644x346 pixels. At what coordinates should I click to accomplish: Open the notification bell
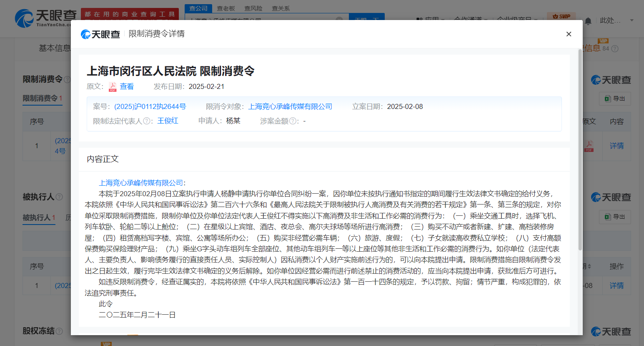point(588,21)
